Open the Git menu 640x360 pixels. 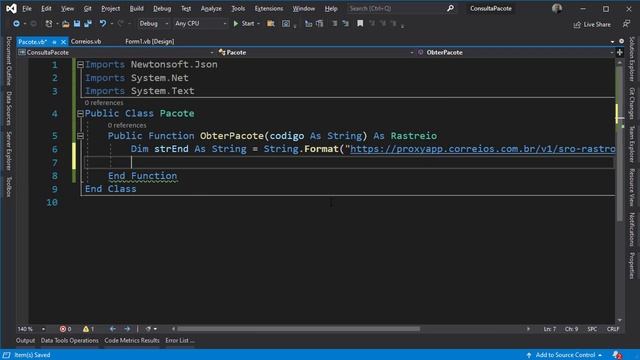tap(87, 8)
